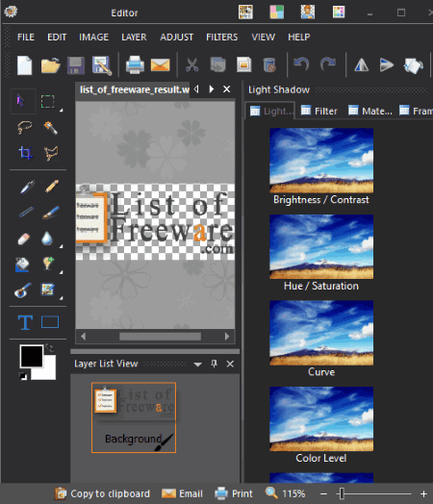Select the Magic Wand tool
This screenshot has height=504, width=433.
pos(51,128)
